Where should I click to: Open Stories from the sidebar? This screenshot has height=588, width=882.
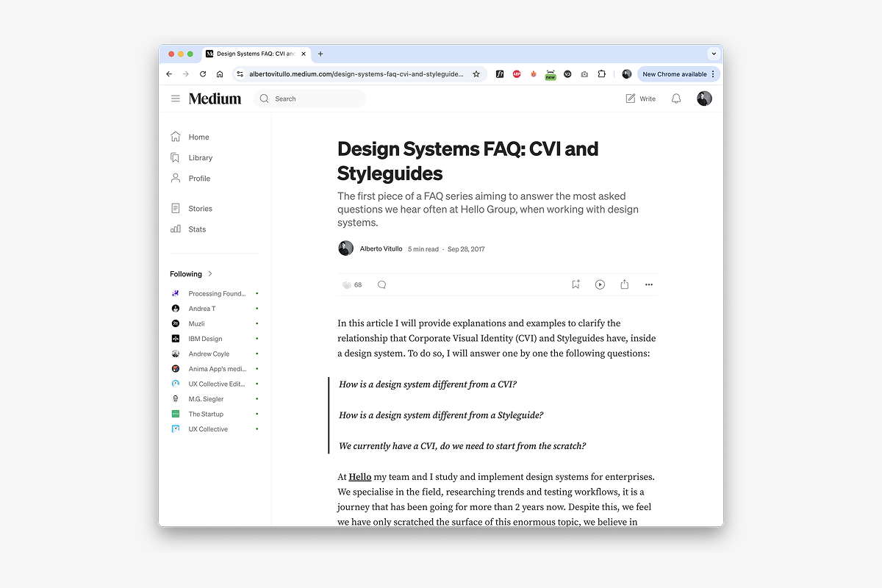(x=200, y=209)
